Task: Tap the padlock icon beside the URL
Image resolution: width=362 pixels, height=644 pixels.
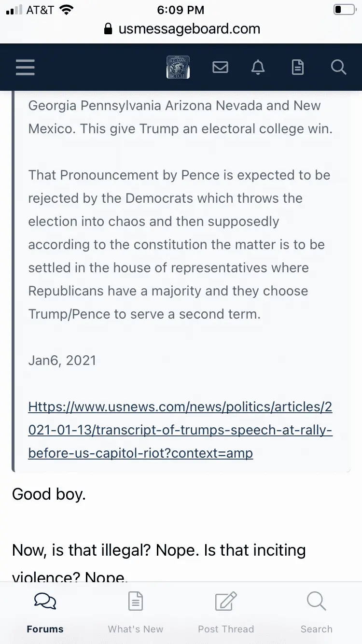Action: tap(109, 29)
